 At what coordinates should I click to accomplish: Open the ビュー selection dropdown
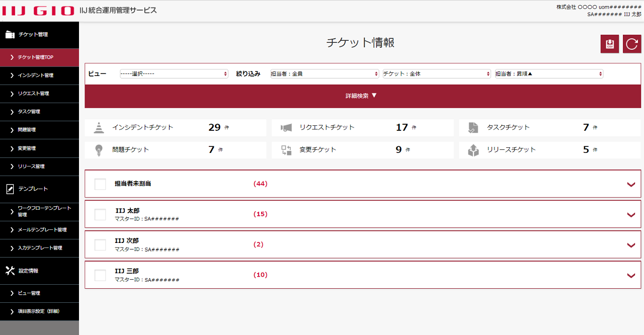(x=174, y=74)
